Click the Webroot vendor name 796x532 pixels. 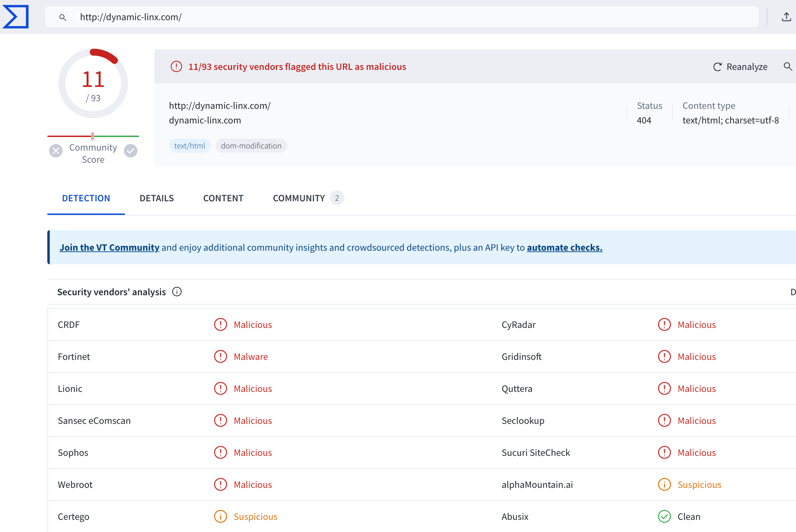(x=75, y=485)
